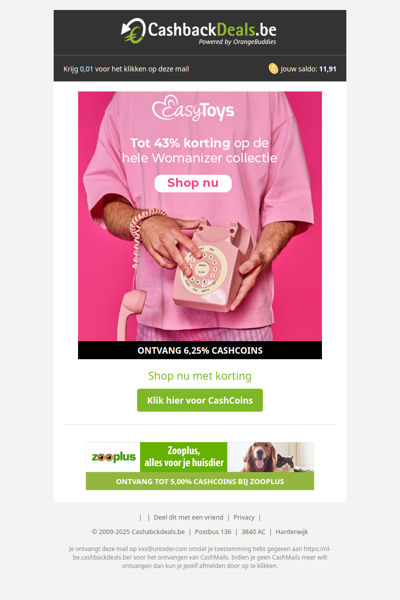Click the Jouw saldo 11,91 balance

[308, 69]
